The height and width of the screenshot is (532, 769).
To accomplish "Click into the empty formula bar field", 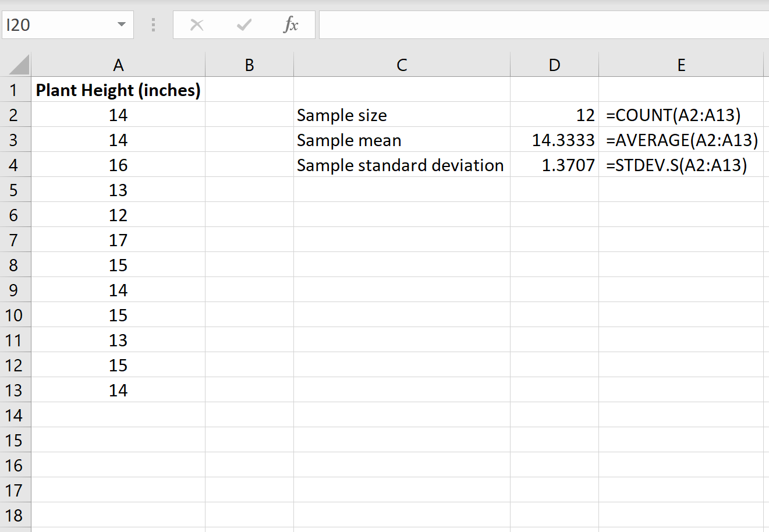I will [544, 25].
